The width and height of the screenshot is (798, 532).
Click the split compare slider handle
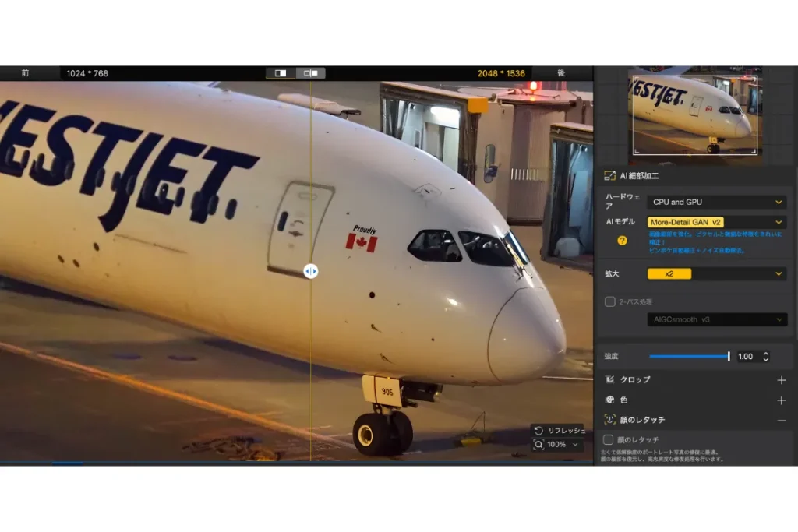tap(310, 271)
